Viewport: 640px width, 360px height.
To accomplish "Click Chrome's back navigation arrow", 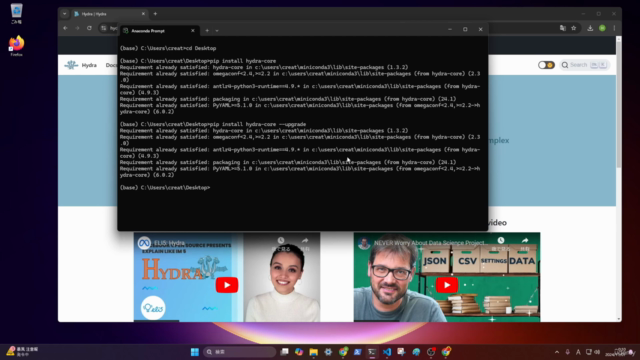I will 65,28.
